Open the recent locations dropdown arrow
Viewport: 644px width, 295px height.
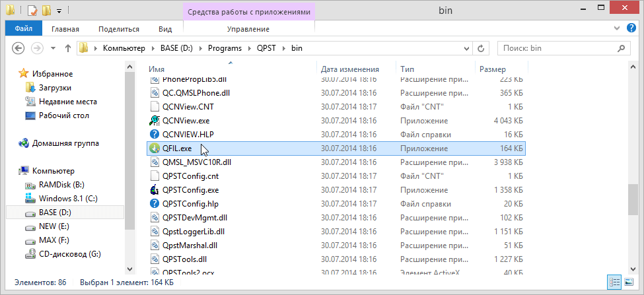53,49
